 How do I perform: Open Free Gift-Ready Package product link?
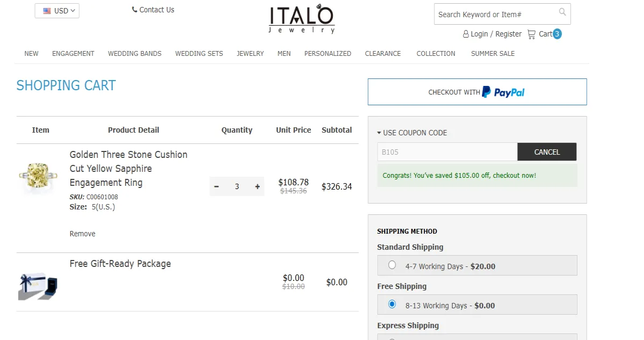[x=120, y=264]
